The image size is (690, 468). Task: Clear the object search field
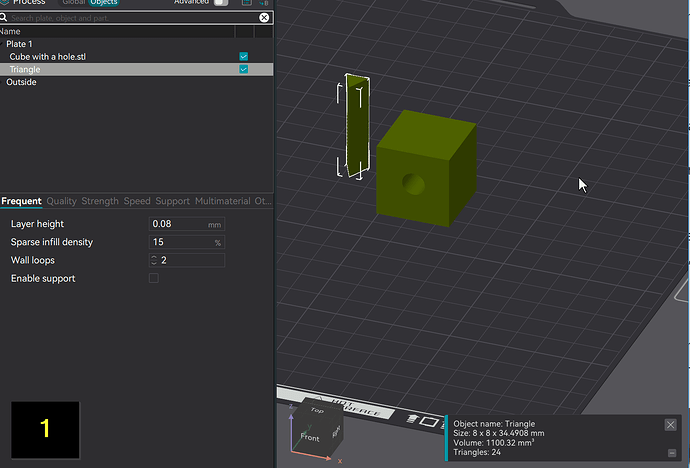click(264, 18)
